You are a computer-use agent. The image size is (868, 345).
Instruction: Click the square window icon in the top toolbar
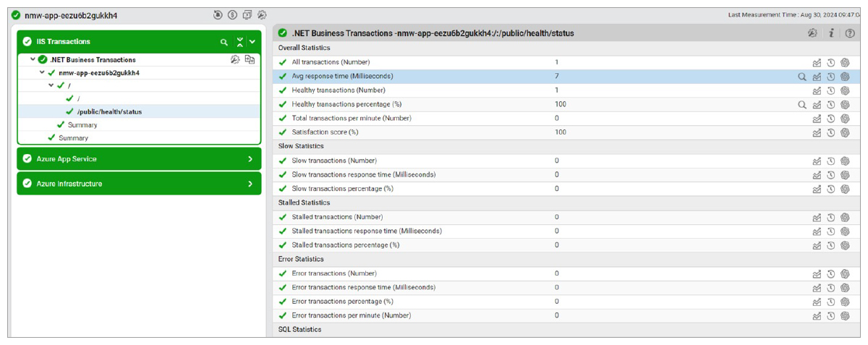pos(247,14)
